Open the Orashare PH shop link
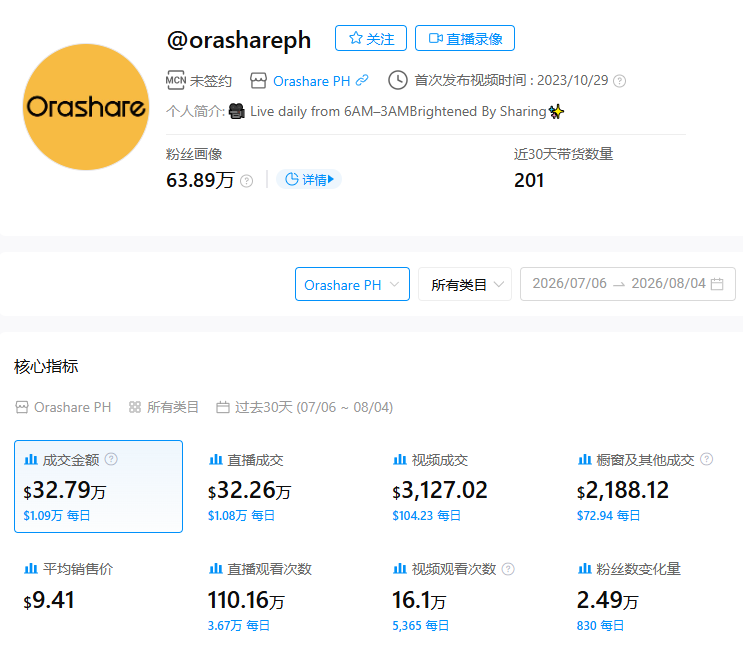743x671 pixels. click(x=311, y=81)
